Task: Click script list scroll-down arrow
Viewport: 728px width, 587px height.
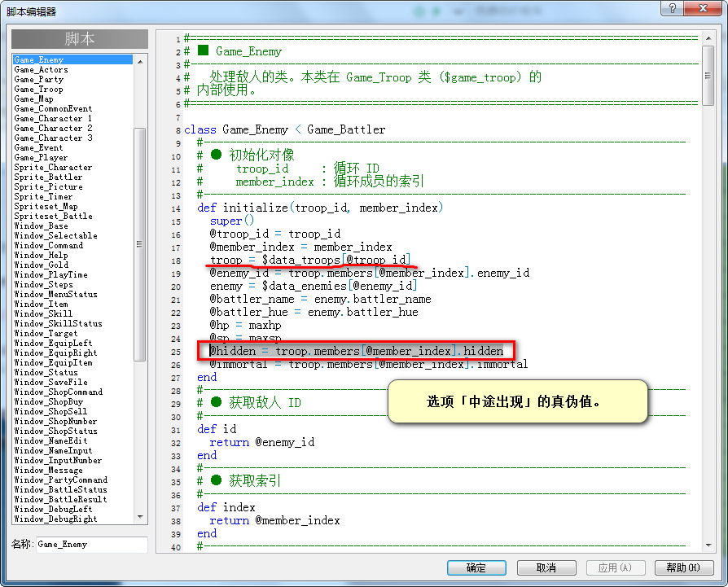Action: tap(140, 517)
